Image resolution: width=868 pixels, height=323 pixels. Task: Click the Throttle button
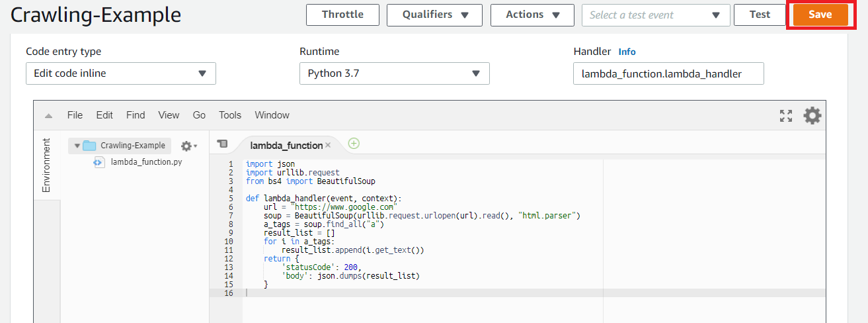[x=342, y=15]
